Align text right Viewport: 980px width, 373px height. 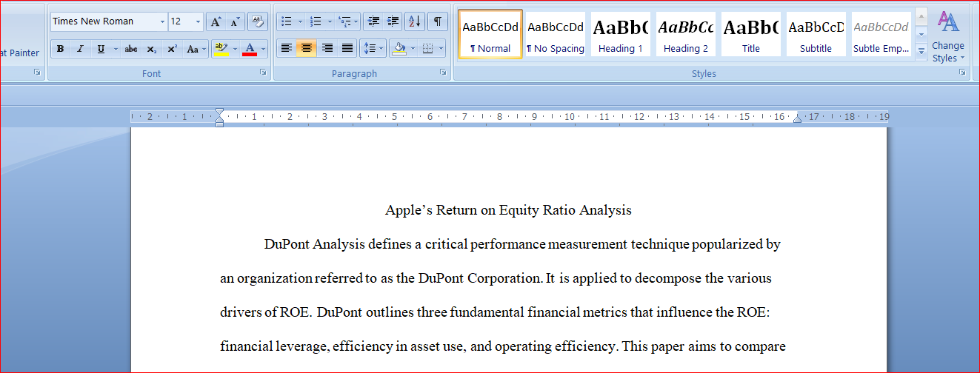[x=327, y=49]
